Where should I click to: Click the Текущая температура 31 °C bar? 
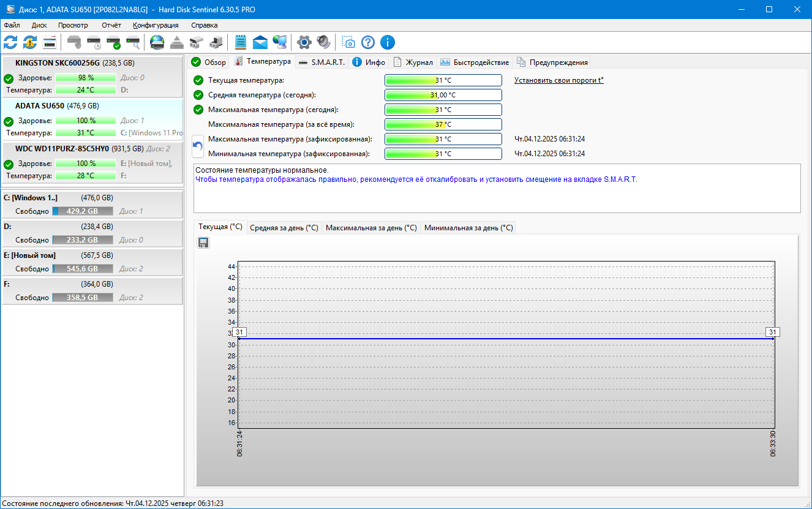[443, 80]
